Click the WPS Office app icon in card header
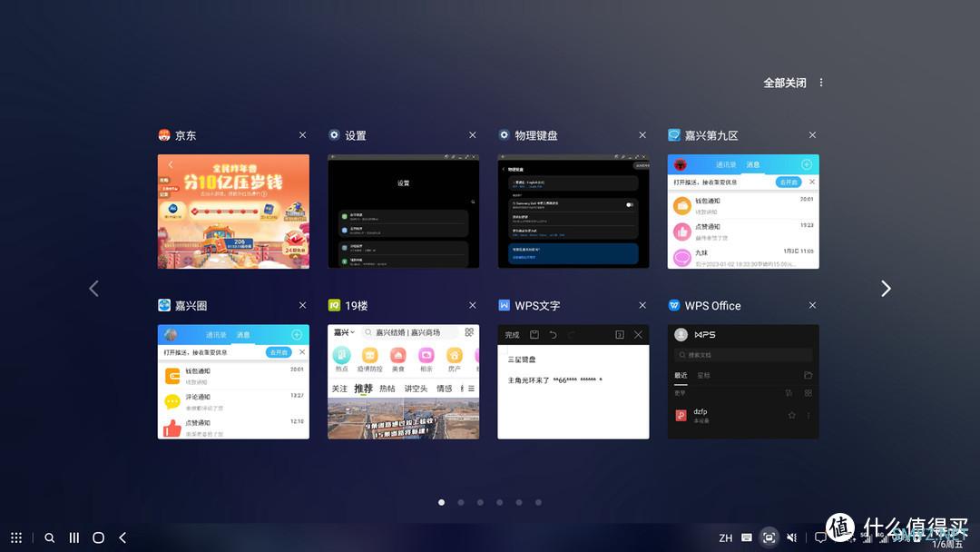This screenshot has width=980, height=552. pyautogui.click(x=674, y=305)
